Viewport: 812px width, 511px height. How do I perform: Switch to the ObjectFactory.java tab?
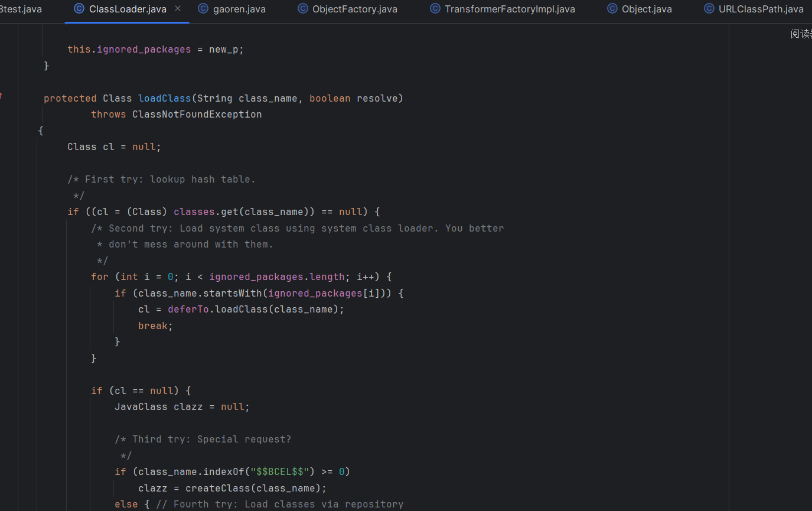pos(354,9)
